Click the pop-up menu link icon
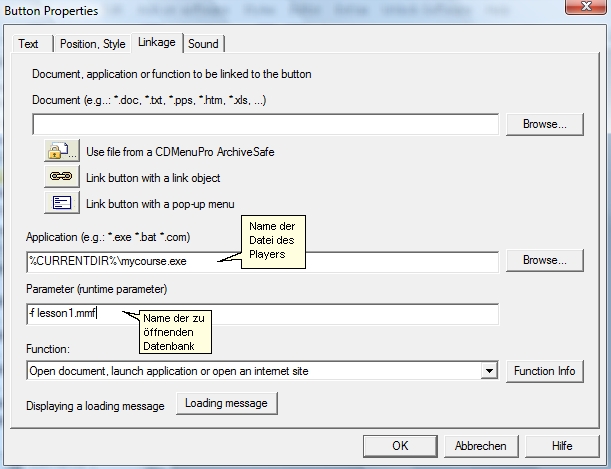The height and width of the screenshot is (469, 611). point(60,203)
